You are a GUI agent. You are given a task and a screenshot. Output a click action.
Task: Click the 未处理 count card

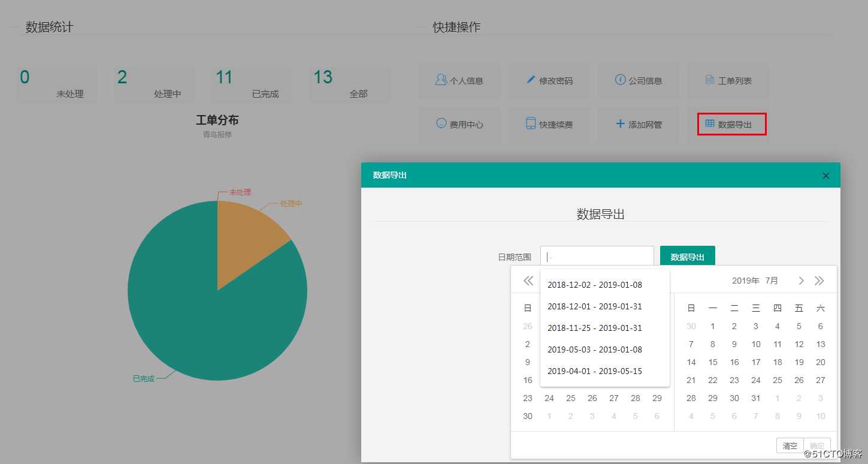coord(56,84)
